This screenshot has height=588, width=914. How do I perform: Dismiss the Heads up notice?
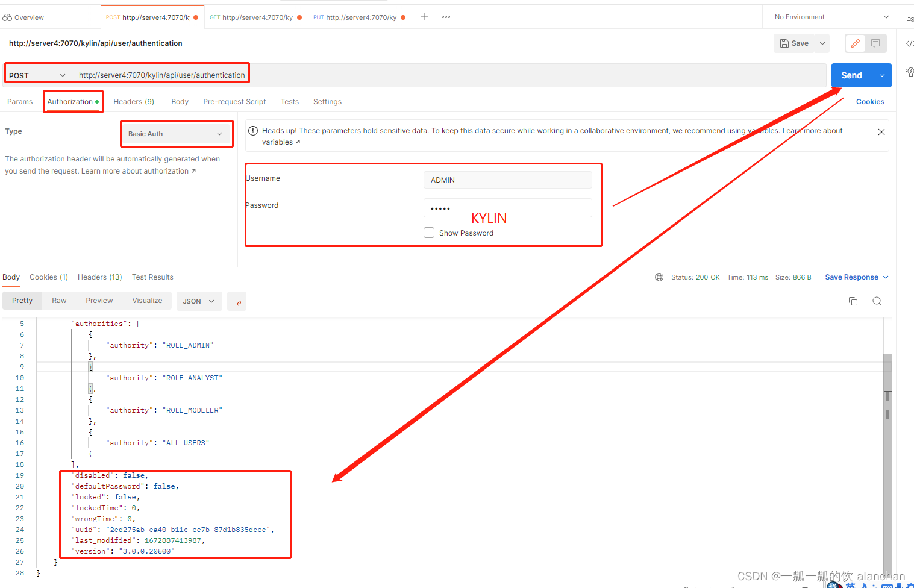point(881,132)
